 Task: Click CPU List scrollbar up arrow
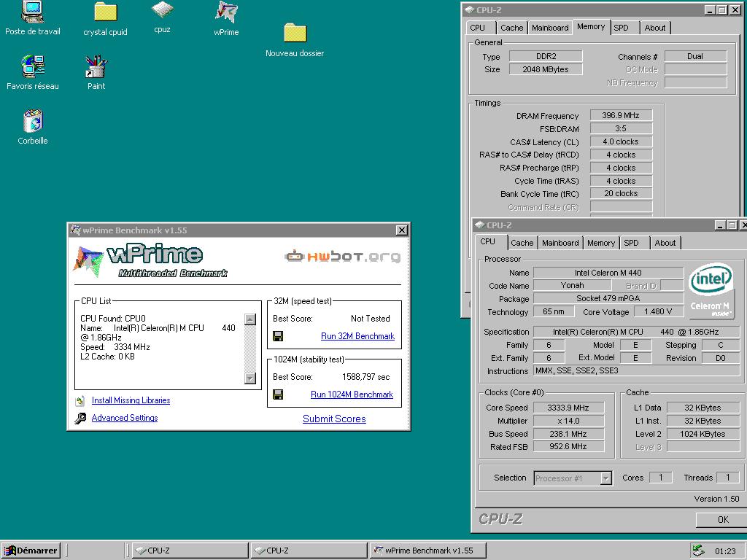(250, 319)
